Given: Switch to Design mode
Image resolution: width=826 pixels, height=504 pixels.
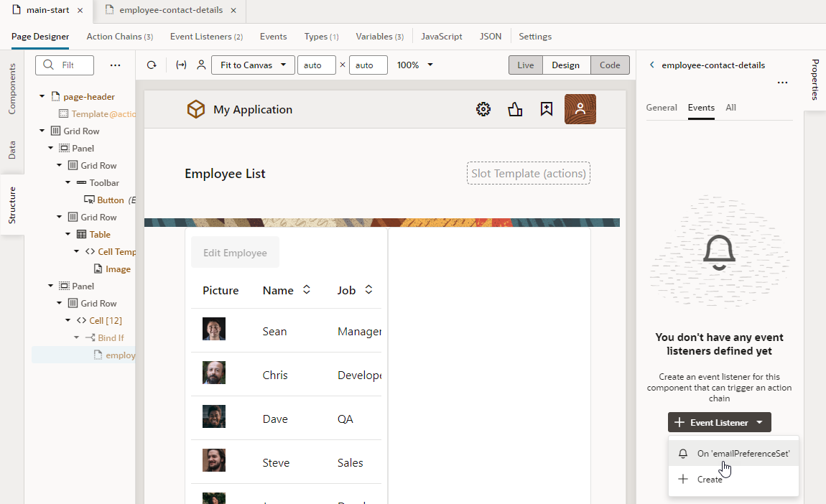Looking at the screenshot, I should 566,65.
